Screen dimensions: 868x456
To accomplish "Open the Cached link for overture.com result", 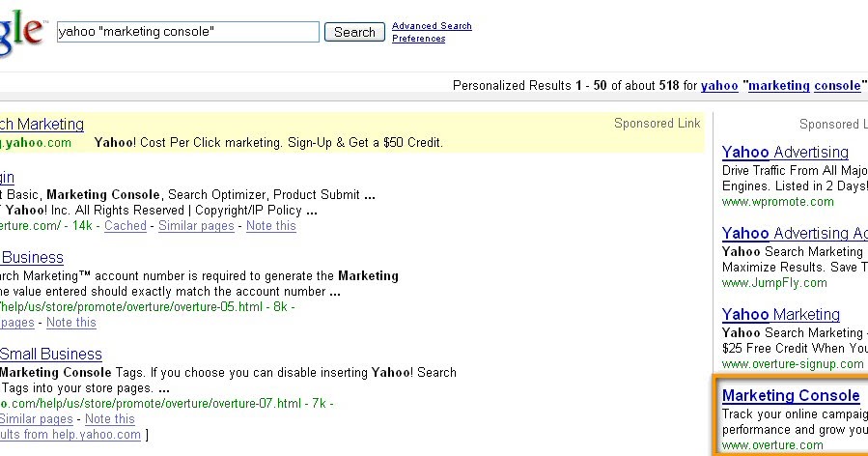I will pyautogui.click(x=126, y=225).
